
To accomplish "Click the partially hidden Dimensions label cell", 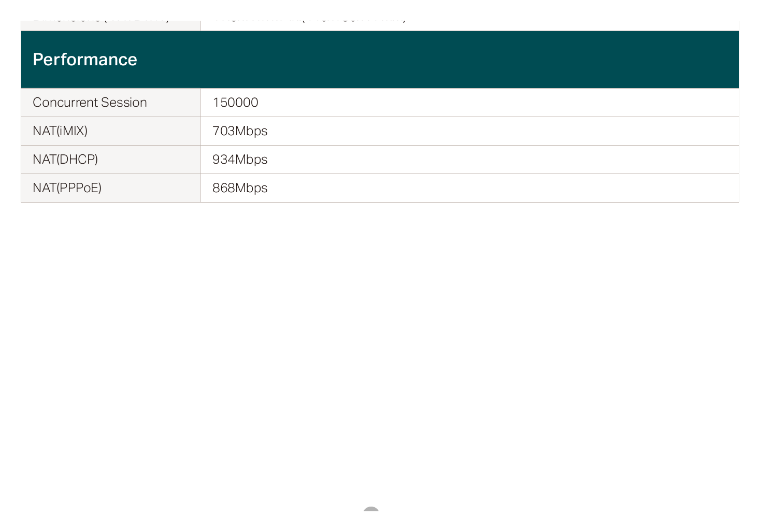I will tap(111, 25).
